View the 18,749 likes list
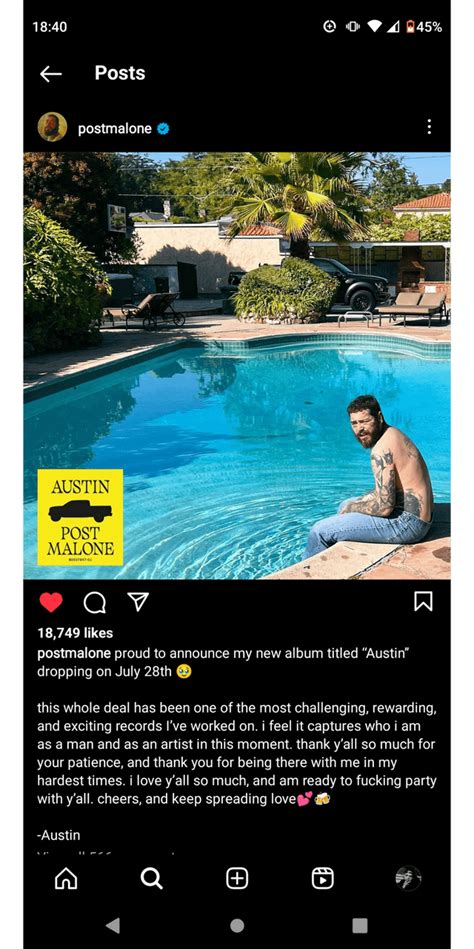474x949 pixels. click(75, 632)
